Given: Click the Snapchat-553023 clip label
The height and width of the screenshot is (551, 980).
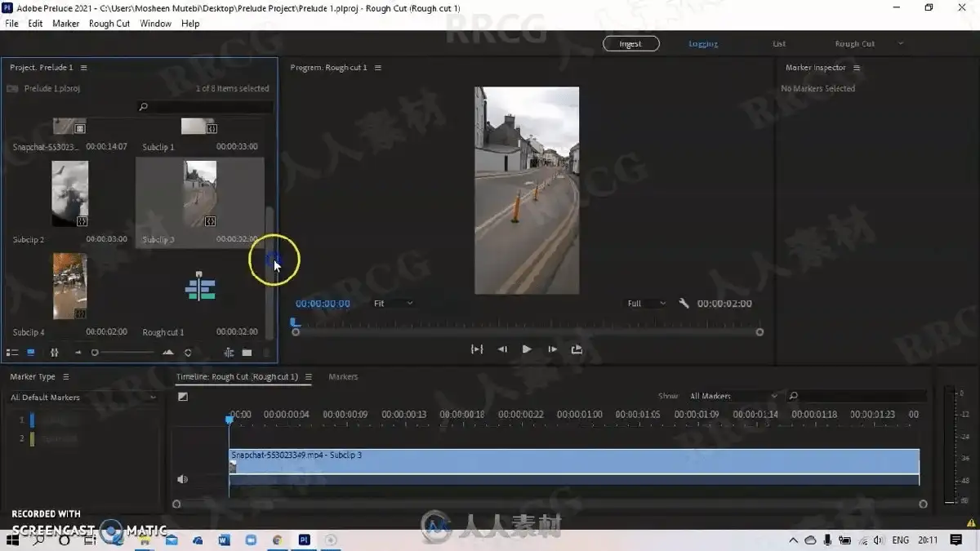Looking at the screenshot, I should point(46,147).
